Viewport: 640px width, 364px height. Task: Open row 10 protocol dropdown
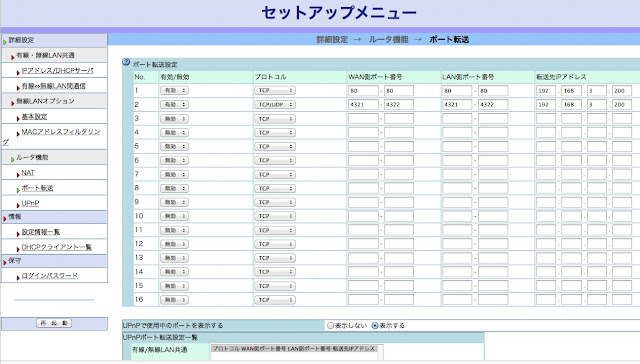tap(275, 216)
